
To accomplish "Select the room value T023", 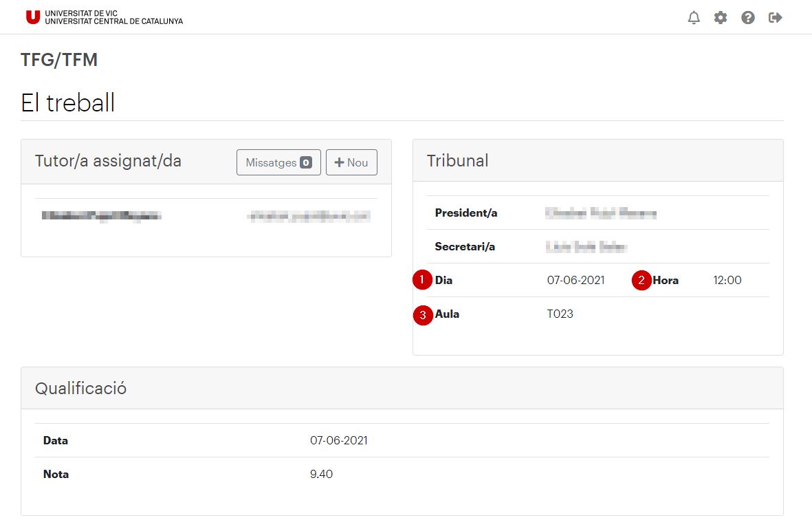I will 560,314.
